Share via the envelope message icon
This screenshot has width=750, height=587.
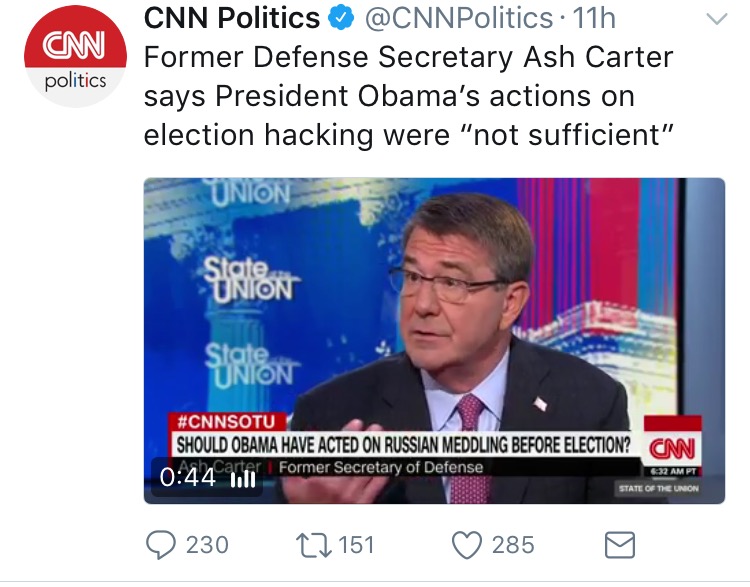(620, 545)
